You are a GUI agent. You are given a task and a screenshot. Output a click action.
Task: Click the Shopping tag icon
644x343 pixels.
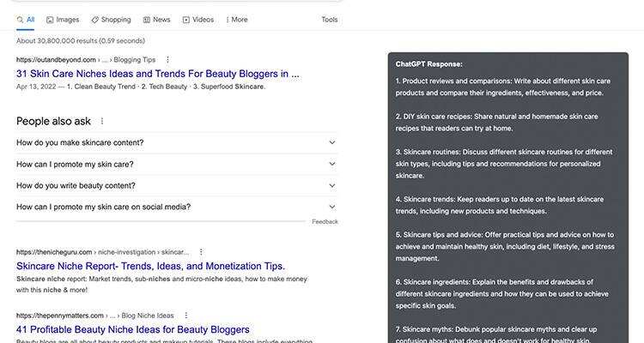pos(94,20)
